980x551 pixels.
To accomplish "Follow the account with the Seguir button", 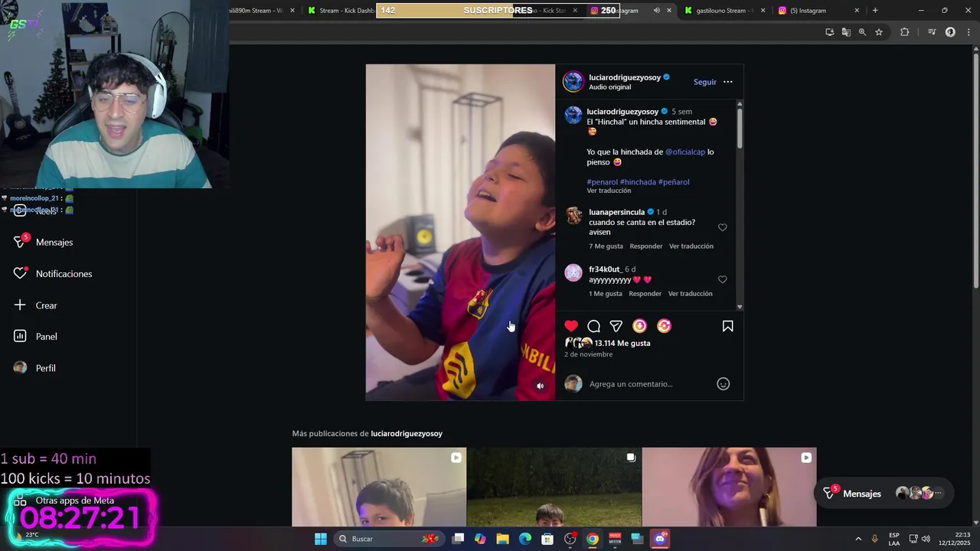I will pyautogui.click(x=705, y=82).
